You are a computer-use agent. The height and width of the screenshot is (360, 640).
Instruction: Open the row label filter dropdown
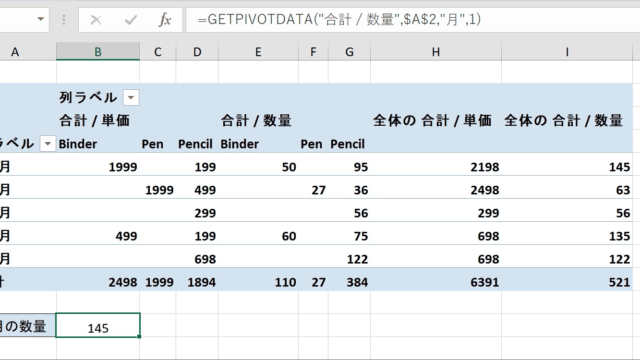[x=47, y=144]
